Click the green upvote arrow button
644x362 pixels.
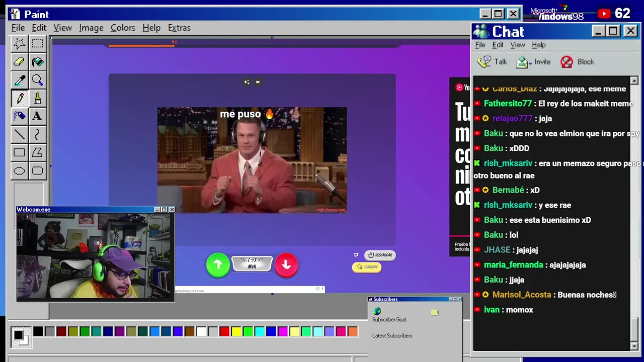[x=218, y=264]
